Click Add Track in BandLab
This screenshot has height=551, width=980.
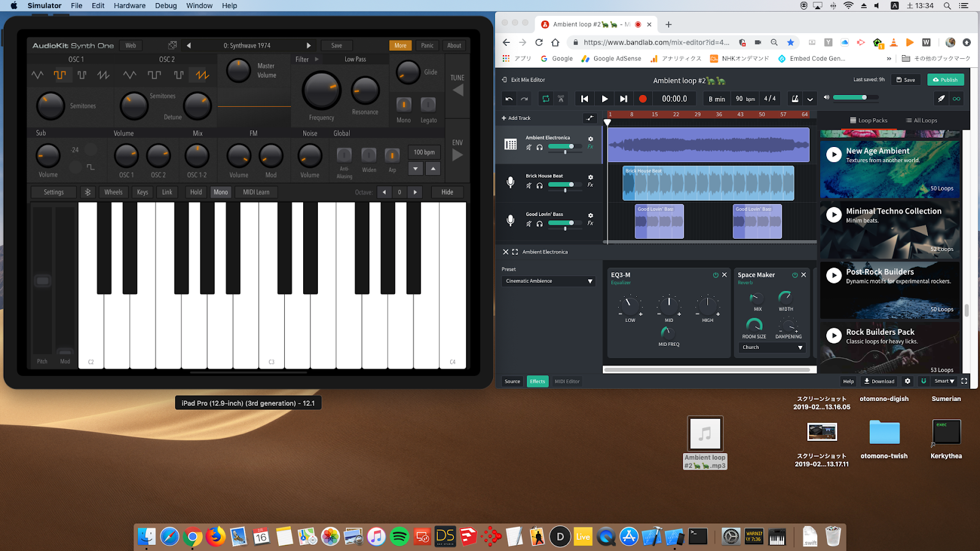pyautogui.click(x=516, y=118)
